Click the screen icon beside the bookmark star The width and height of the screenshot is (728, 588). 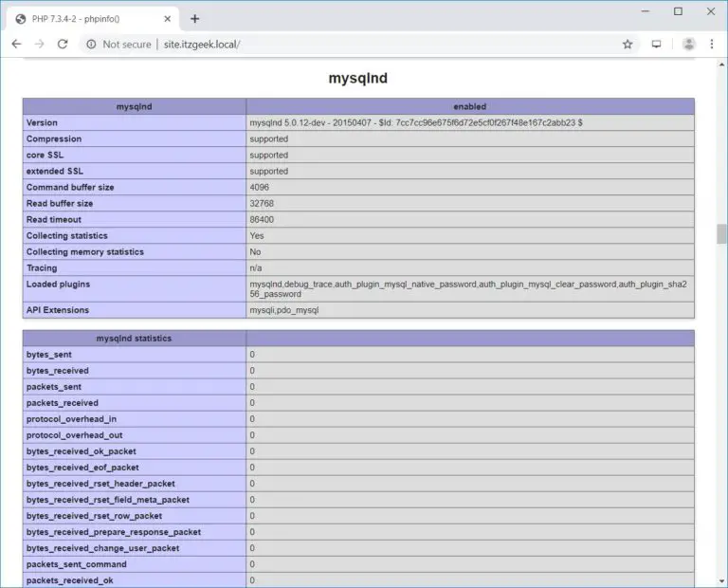(656, 44)
